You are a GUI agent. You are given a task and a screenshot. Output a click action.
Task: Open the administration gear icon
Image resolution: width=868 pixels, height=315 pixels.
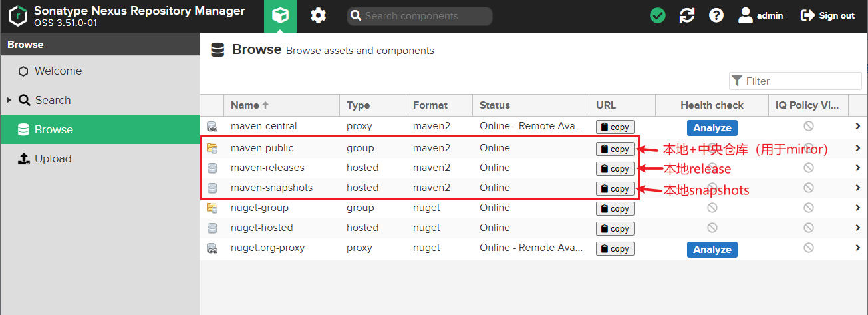[x=319, y=15]
